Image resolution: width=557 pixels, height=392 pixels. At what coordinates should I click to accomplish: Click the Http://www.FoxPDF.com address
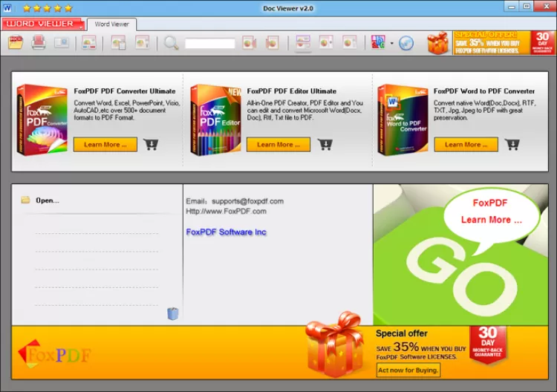point(226,212)
